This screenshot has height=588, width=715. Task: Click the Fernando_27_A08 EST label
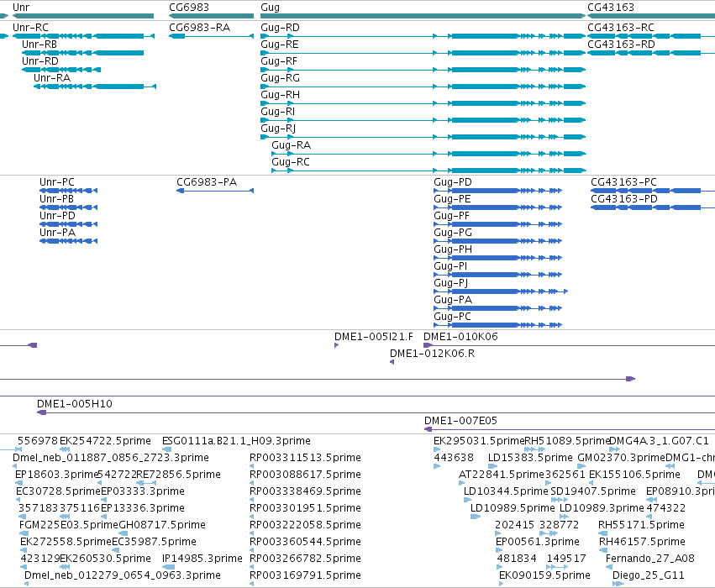(649, 559)
